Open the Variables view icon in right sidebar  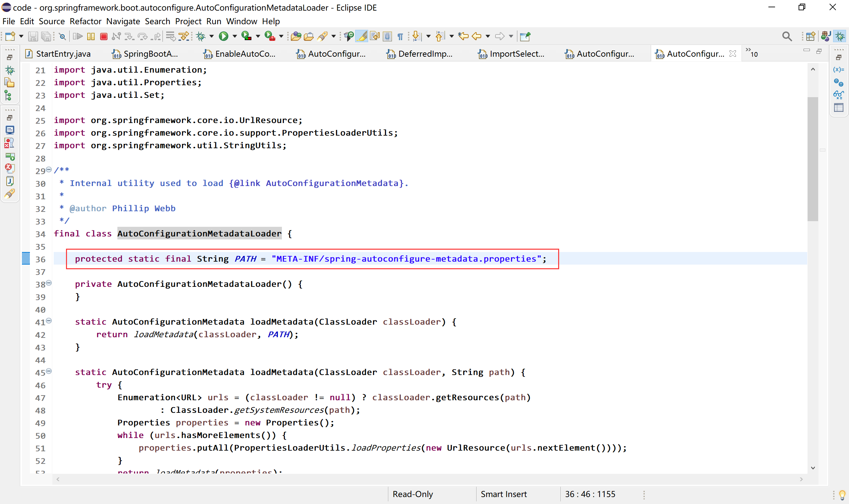click(838, 70)
